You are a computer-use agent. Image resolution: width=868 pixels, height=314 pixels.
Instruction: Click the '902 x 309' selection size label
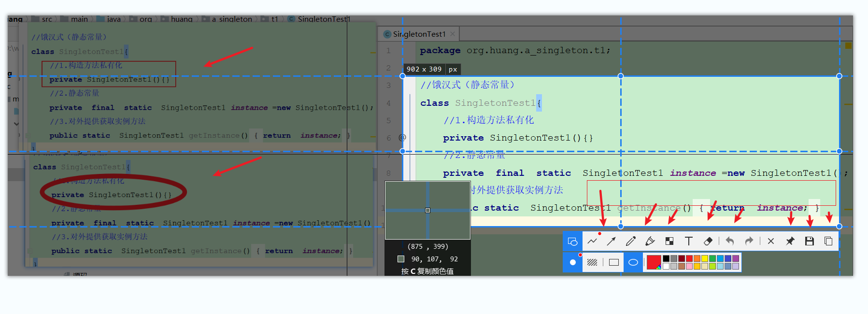coord(424,69)
